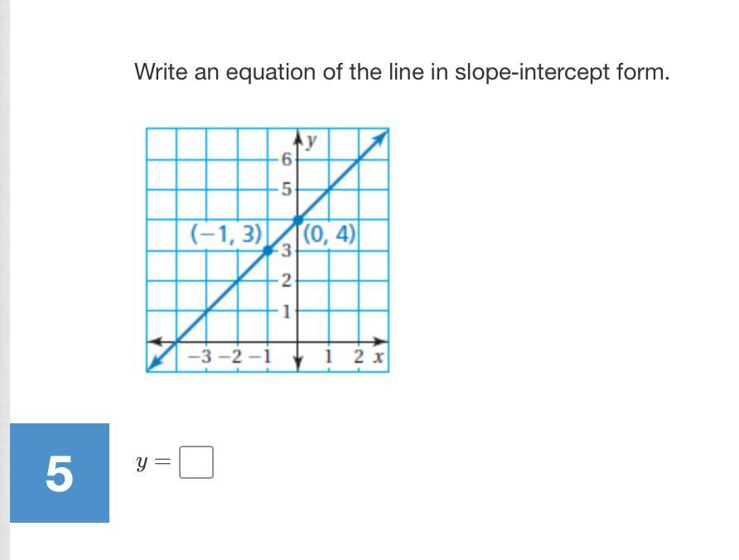This screenshot has width=739, height=560.
Task: Click the x-axis label at right
Action: (x=378, y=357)
